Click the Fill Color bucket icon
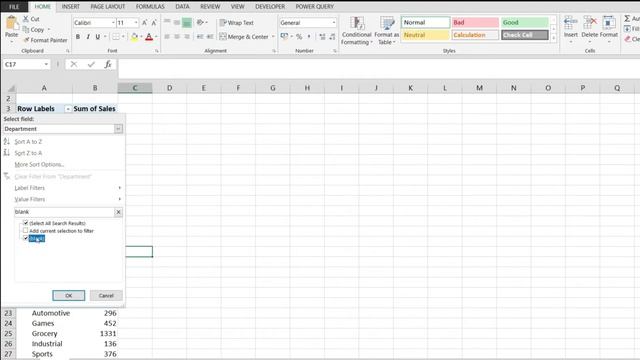The height and width of the screenshot is (360, 640). [x=134, y=37]
